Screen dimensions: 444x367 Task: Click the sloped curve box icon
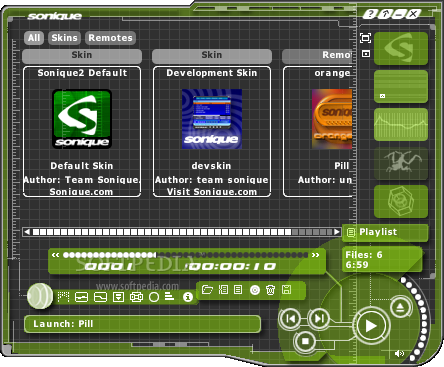click(x=100, y=297)
